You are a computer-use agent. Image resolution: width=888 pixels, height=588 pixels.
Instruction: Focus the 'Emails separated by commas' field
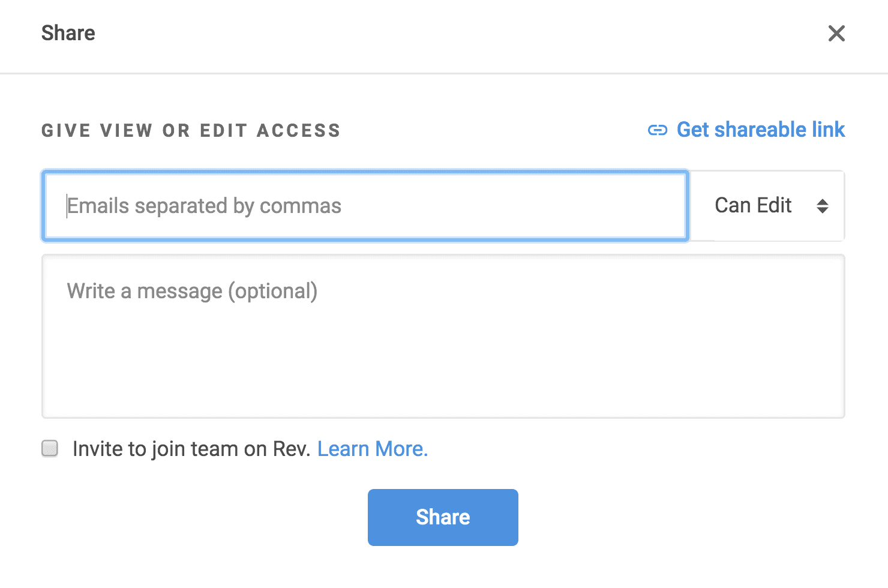point(365,206)
